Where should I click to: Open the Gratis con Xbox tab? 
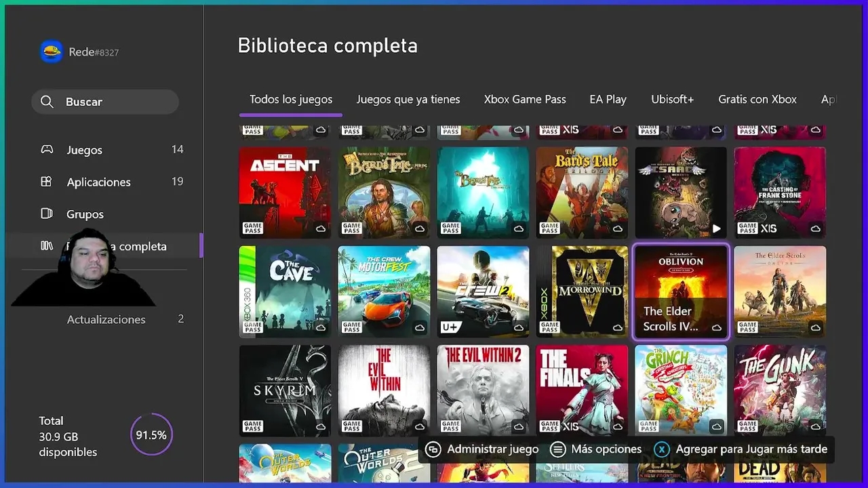click(757, 100)
